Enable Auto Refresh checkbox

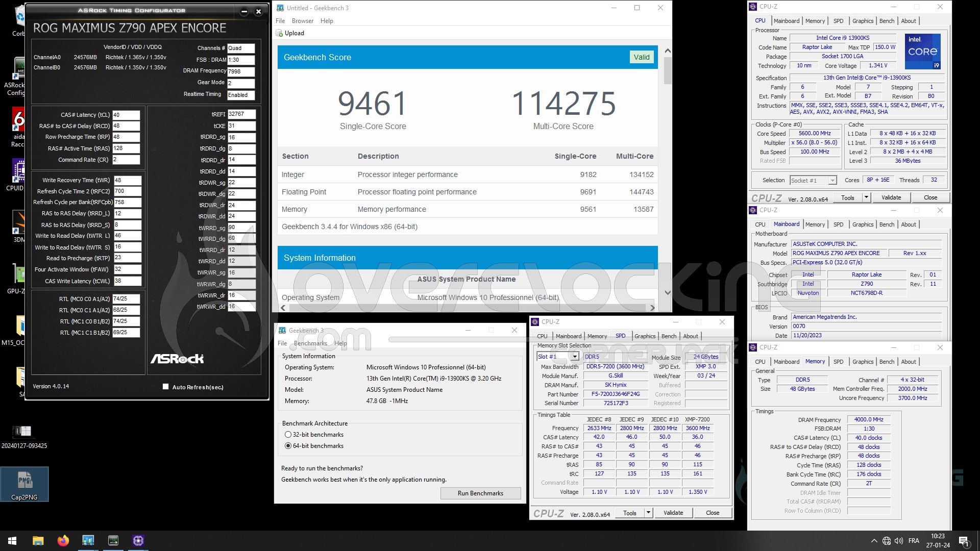(x=165, y=387)
